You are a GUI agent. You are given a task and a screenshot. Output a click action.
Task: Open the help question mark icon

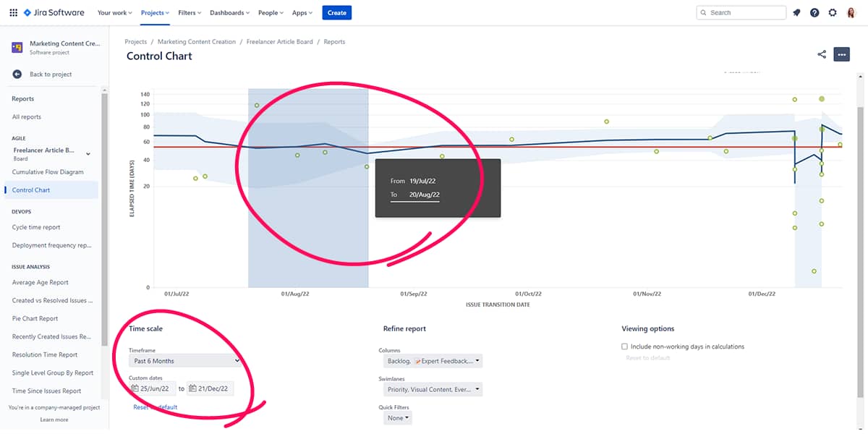point(814,12)
